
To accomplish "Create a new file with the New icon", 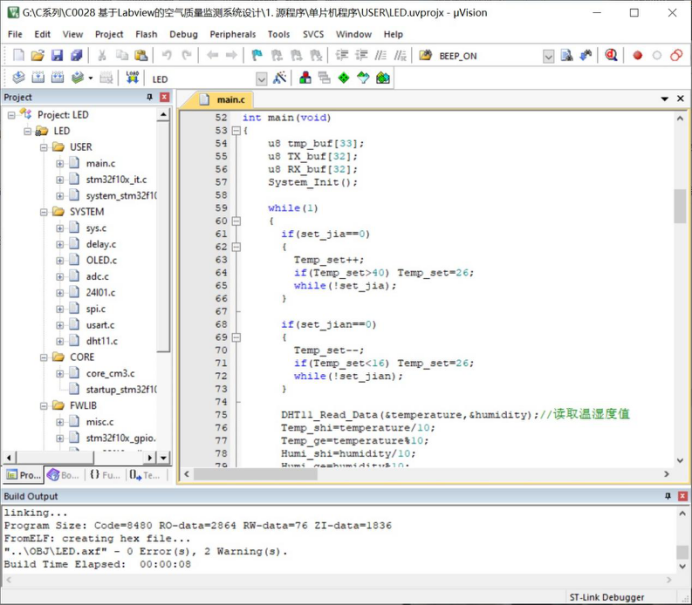I will 18,55.
